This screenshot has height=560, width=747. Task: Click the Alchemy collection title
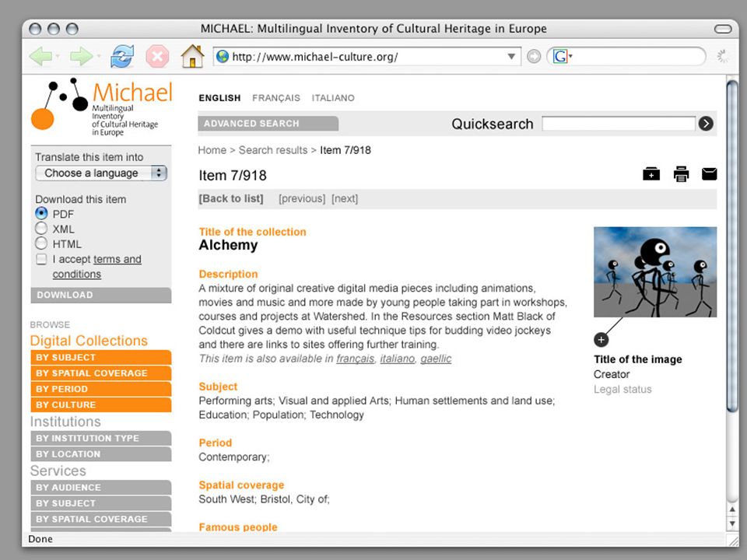pos(228,245)
